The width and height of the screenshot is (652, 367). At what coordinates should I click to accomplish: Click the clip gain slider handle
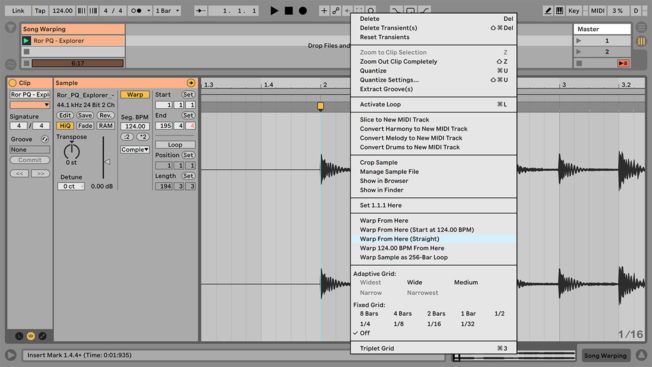tap(107, 162)
